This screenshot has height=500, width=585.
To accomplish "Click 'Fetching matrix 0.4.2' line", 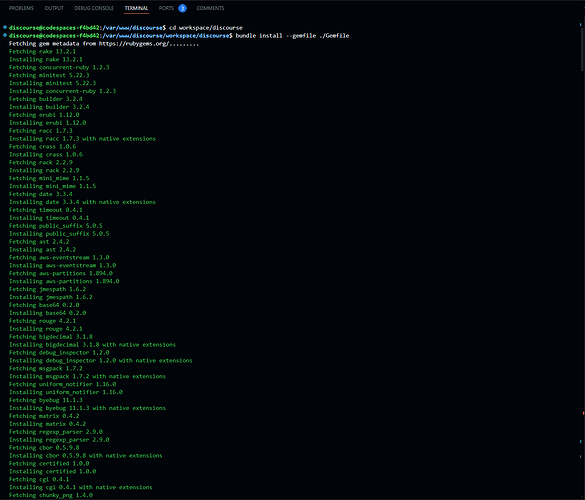I will click(44, 416).
